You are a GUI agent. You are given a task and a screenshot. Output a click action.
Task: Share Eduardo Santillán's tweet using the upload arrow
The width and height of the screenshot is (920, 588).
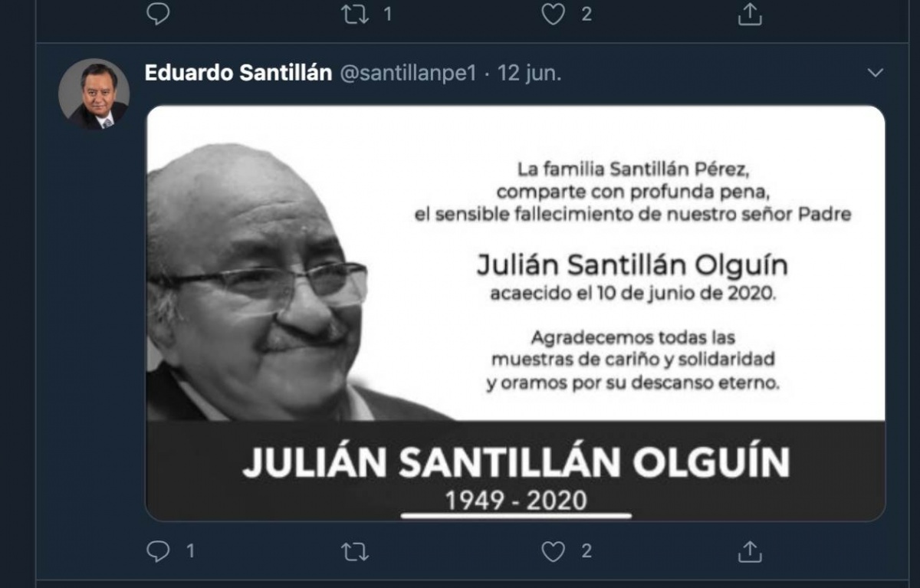click(750, 550)
